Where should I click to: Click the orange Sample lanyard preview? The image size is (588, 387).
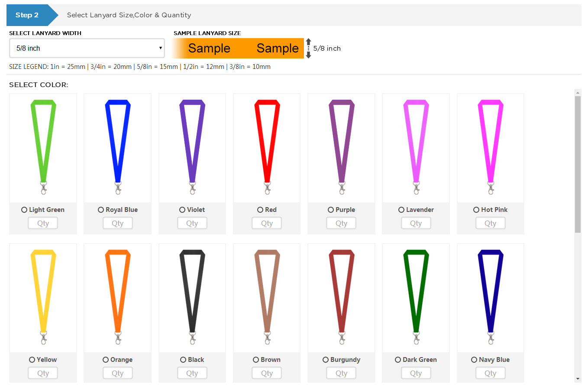click(x=238, y=48)
